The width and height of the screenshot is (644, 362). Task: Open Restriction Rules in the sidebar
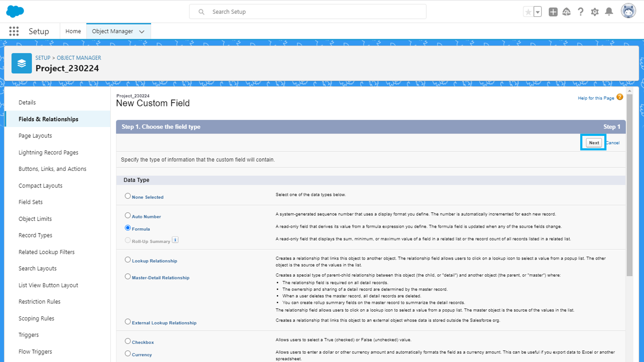(39, 301)
